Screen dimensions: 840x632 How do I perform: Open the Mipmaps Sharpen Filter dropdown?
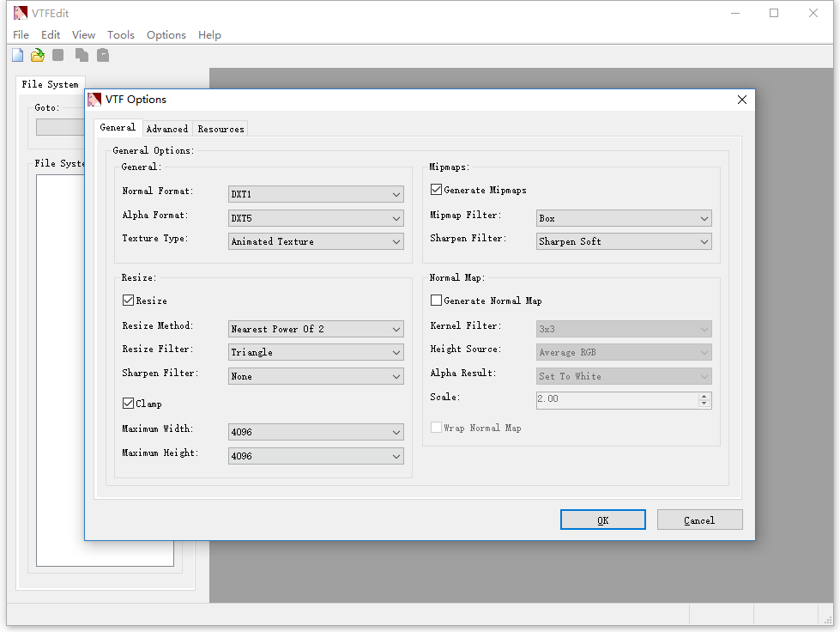624,241
